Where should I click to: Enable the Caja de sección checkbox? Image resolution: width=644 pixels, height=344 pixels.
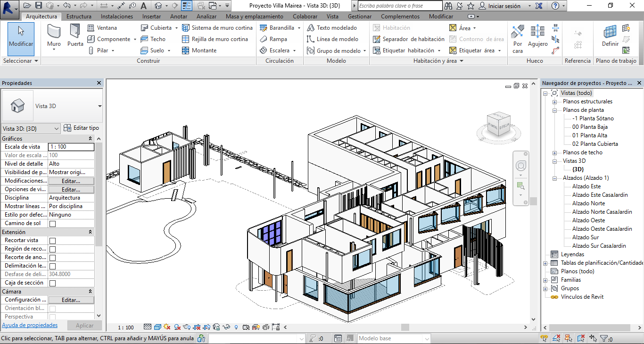coord(53,283)
